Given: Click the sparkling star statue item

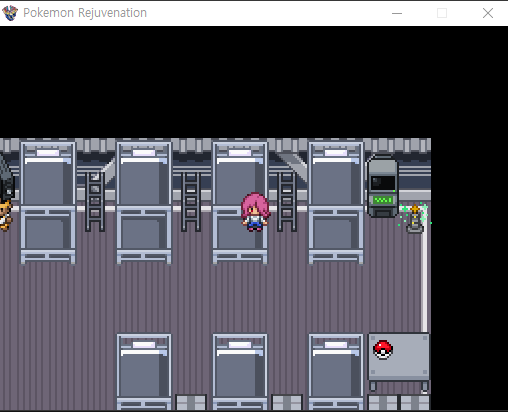Looking at the screenshot, I should click(x=415, y=218).
